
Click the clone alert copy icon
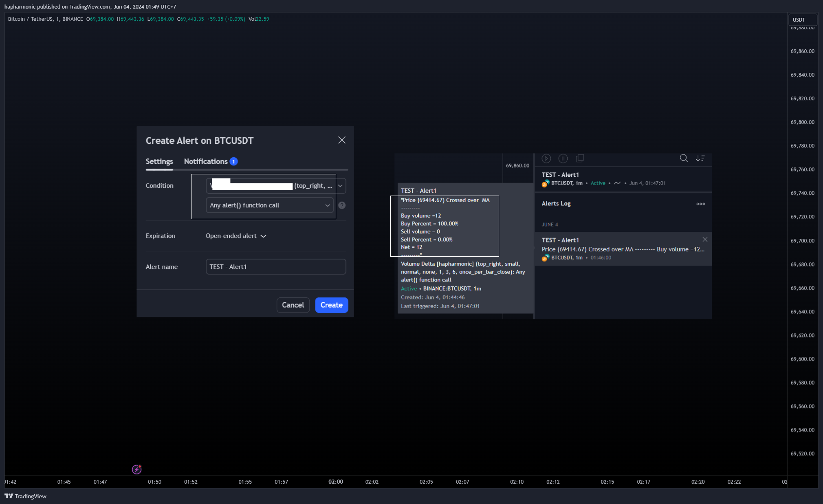coord(580,158)
